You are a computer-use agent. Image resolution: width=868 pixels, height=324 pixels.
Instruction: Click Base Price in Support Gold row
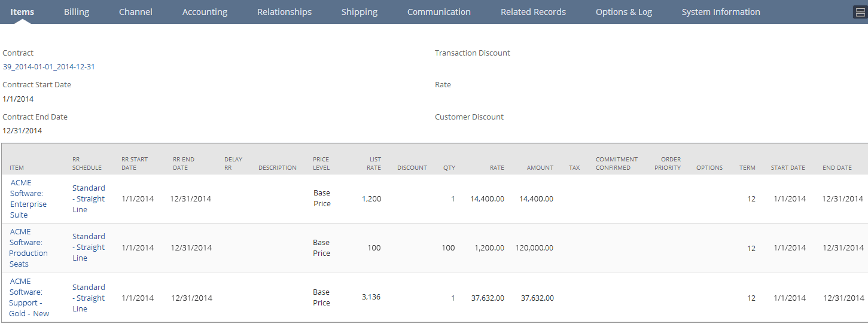[321, 298]
